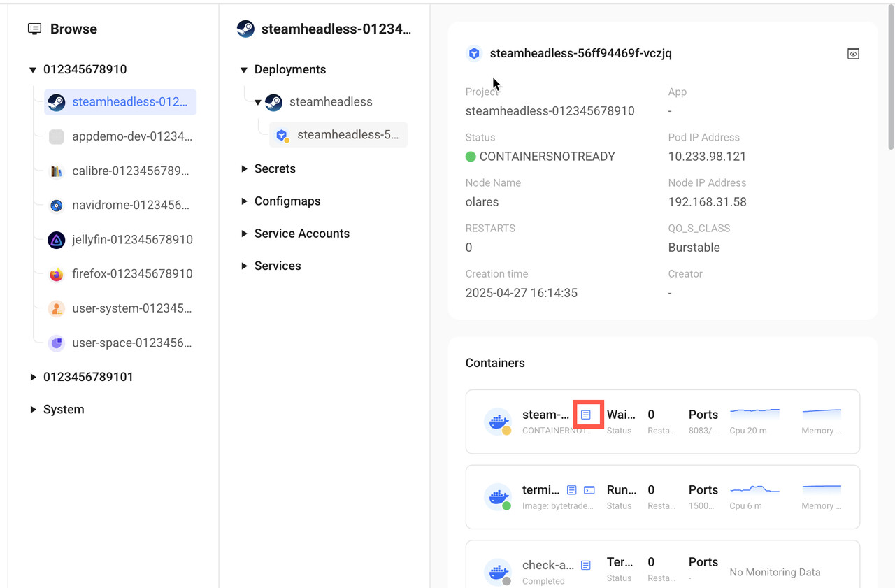This screenshot has width=895, height=588.
Task: Click Run... status of termi... container
Action: pos(622,490)
